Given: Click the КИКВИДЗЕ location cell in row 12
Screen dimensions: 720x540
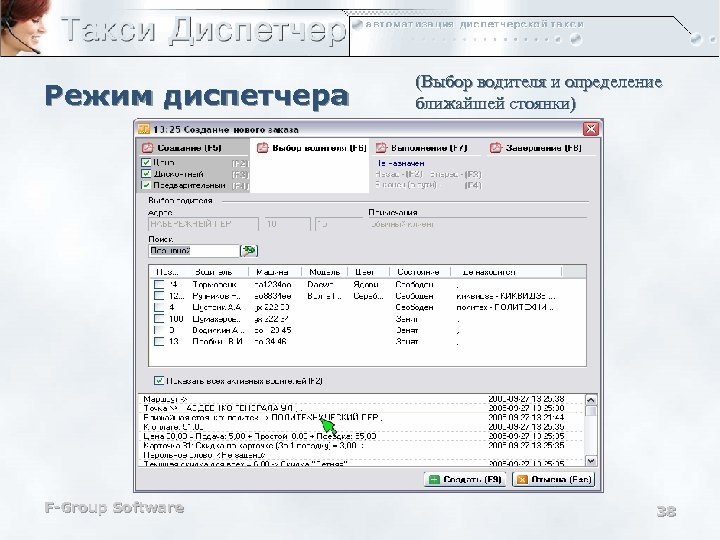Looking at the screenshot, I should coord(506,296).
